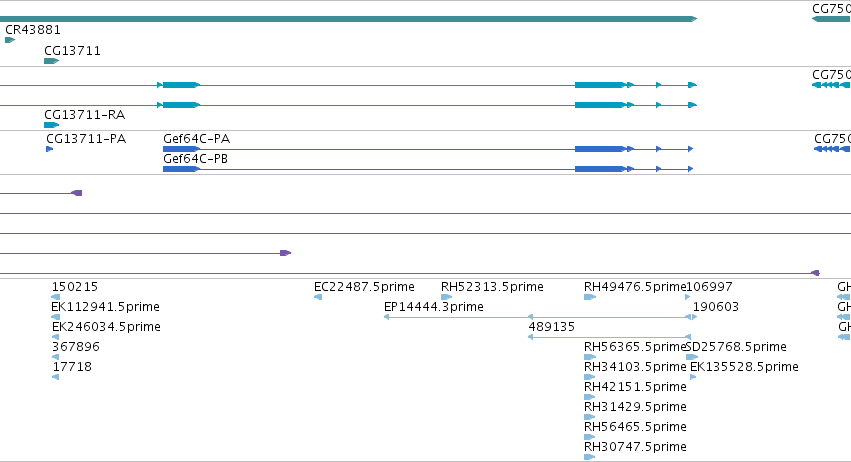Click the EK135528.5prime EST label
The width and height of the screenshot is (851, 462).
pos(744,367)
